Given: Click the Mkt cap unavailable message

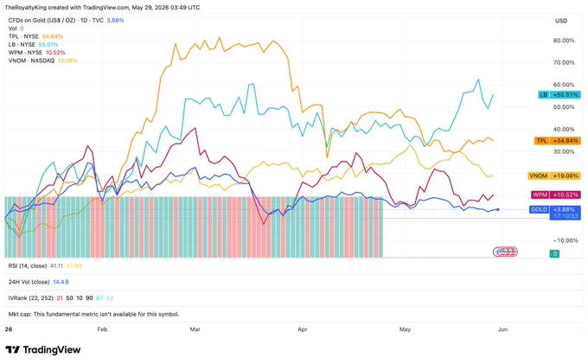Looking at the screenshot, I should [x=93, y=314].
